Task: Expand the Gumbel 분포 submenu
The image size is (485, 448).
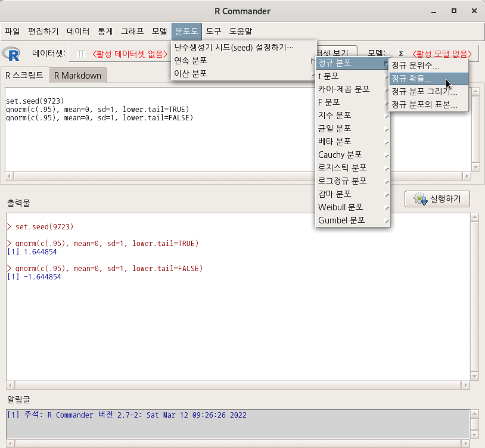Action: point(353,220)
